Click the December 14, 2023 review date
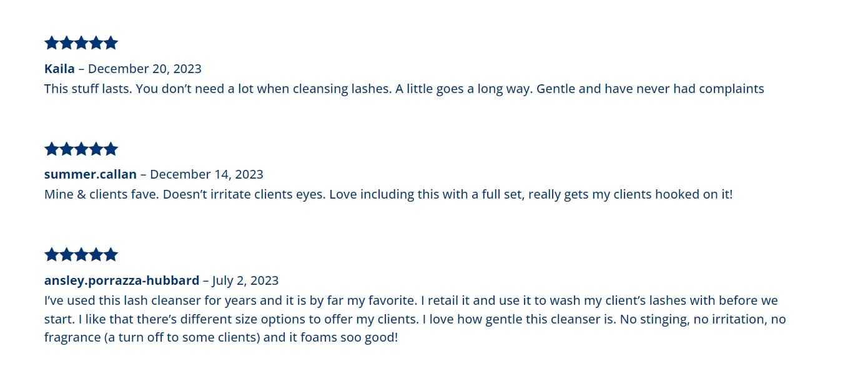 coord(207,174)
